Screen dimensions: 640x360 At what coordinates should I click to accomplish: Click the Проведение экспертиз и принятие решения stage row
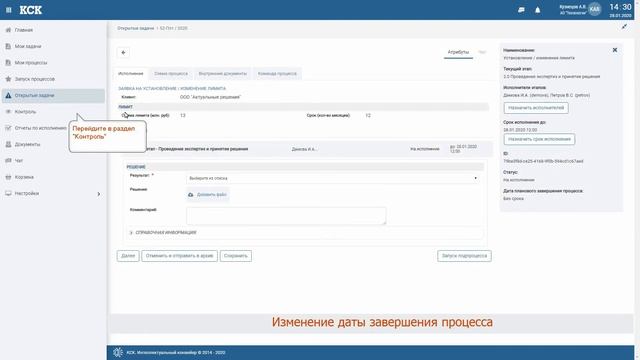(x=306, y=149)
